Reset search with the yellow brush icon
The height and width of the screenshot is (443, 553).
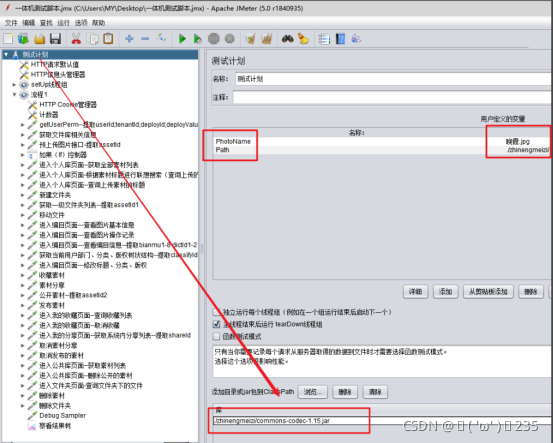coord(303,38)
